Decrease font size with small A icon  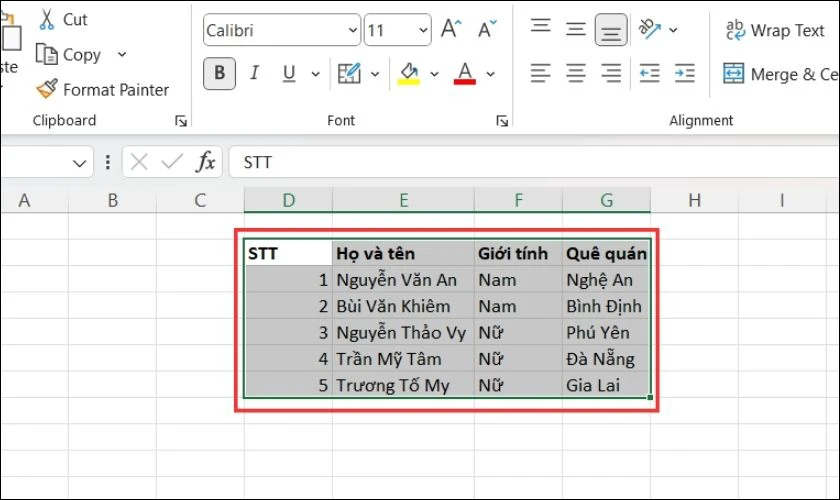487,29
